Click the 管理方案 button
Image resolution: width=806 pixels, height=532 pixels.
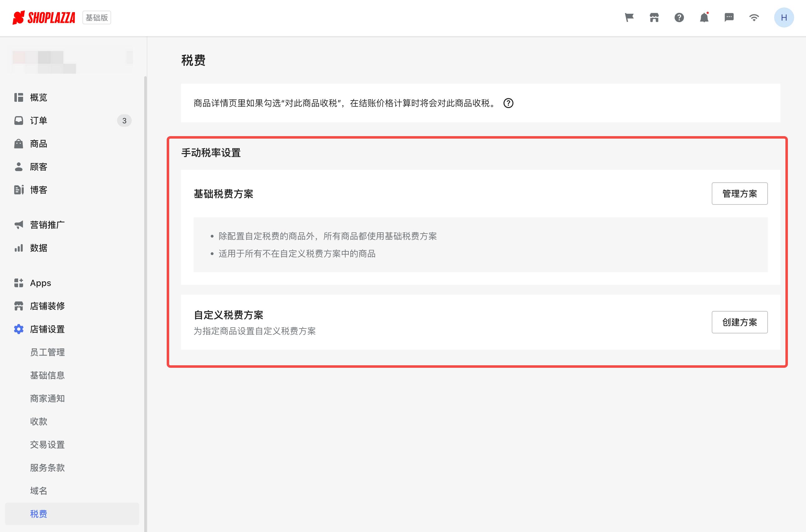pyautogui.click(x=740, y=194)
